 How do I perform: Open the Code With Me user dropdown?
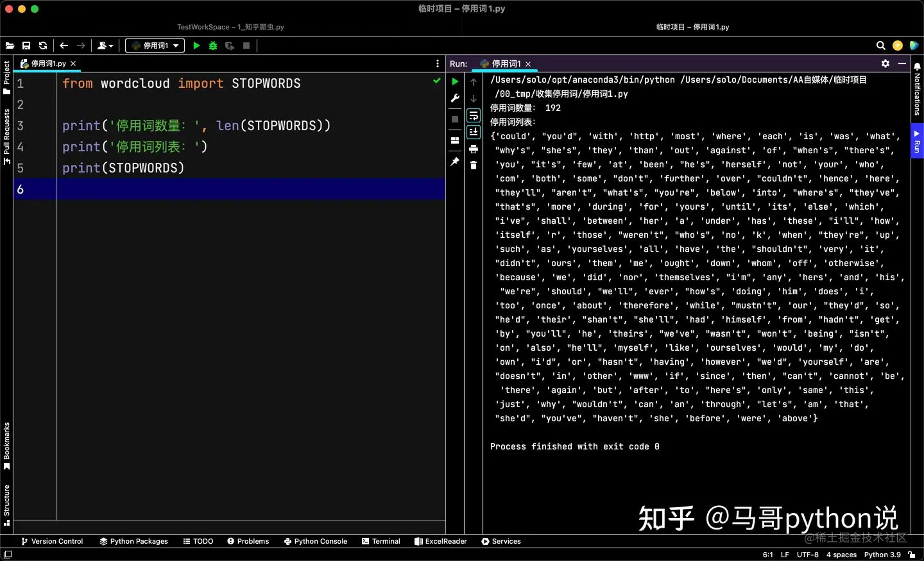tap(105, 46)
